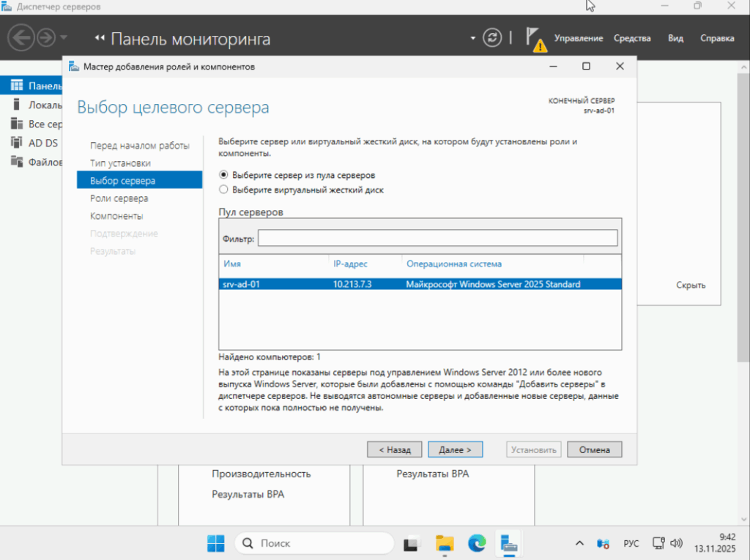Select 'Выберите виртуальный жесткий диск' radio button
The height and width of the screenshot is (560, 750).
(x=224, y=190)
